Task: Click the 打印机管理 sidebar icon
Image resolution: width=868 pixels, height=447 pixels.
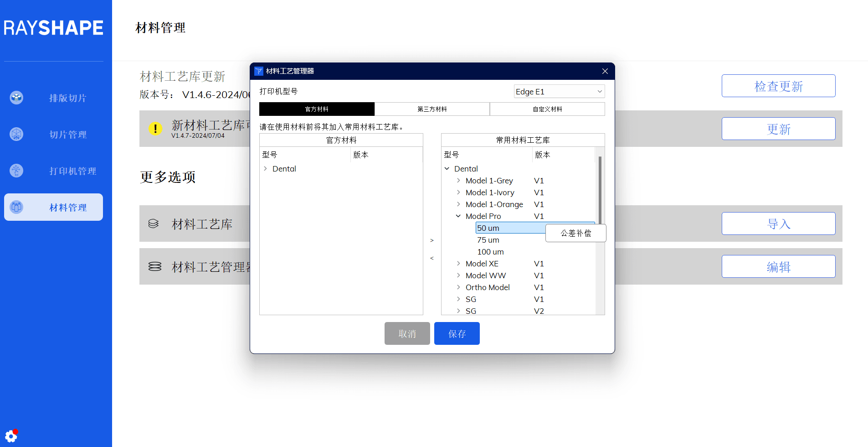Action: click(16, 171)
